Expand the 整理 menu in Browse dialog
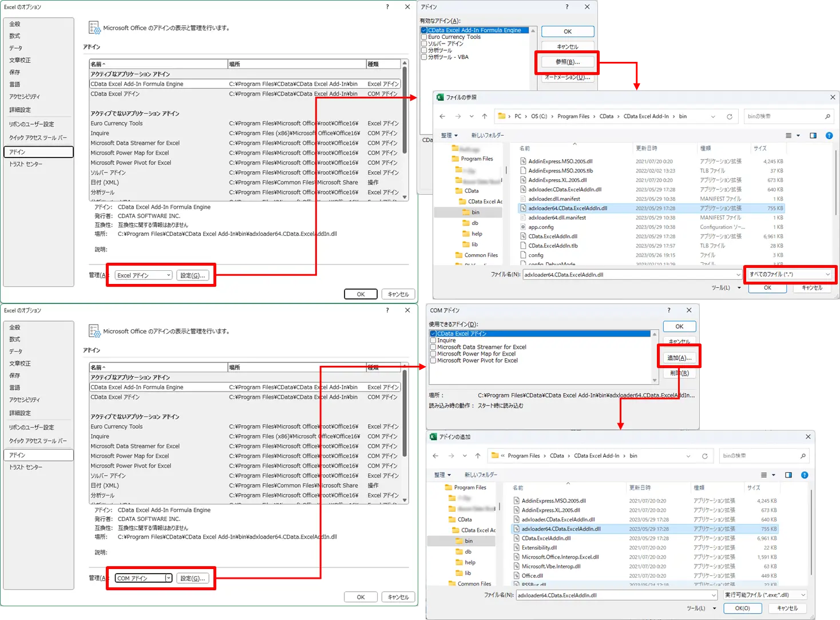 [449, 136]
